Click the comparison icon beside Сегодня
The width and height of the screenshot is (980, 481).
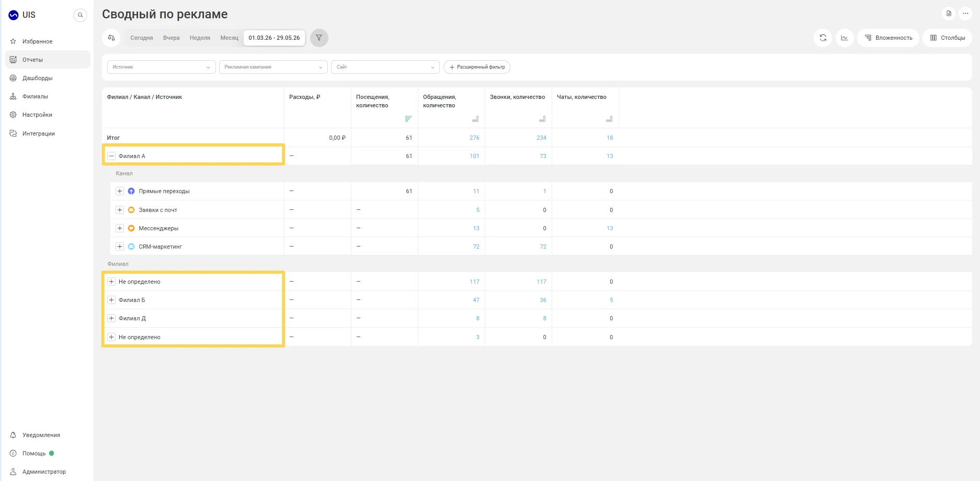pos(111,38)
